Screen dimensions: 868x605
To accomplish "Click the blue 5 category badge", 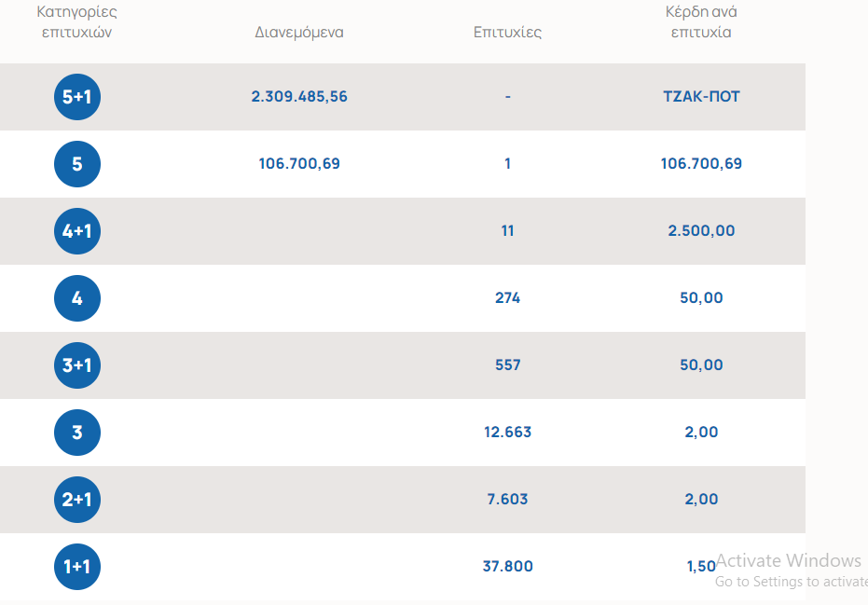I will pos(77,164).
